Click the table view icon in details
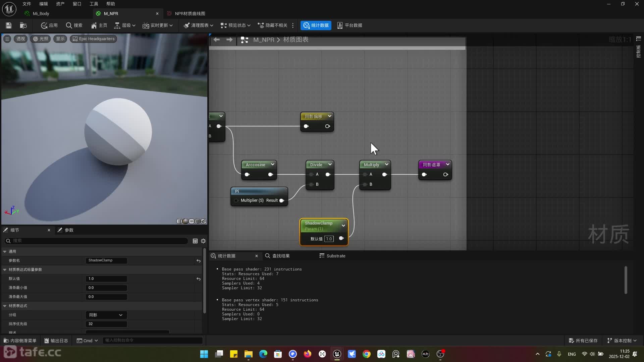 [195, 241]
